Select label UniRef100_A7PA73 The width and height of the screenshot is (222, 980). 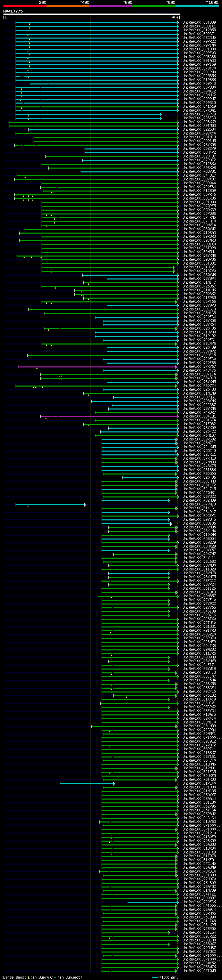tap(199, 504)
